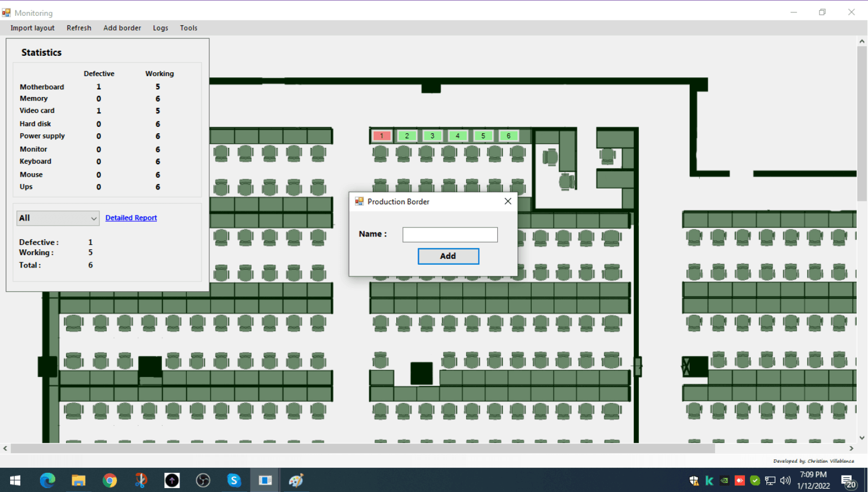Viewport: 868px width, 492px height.
Task: Select the red defective station 1 marker
Action: coord(381,135)
